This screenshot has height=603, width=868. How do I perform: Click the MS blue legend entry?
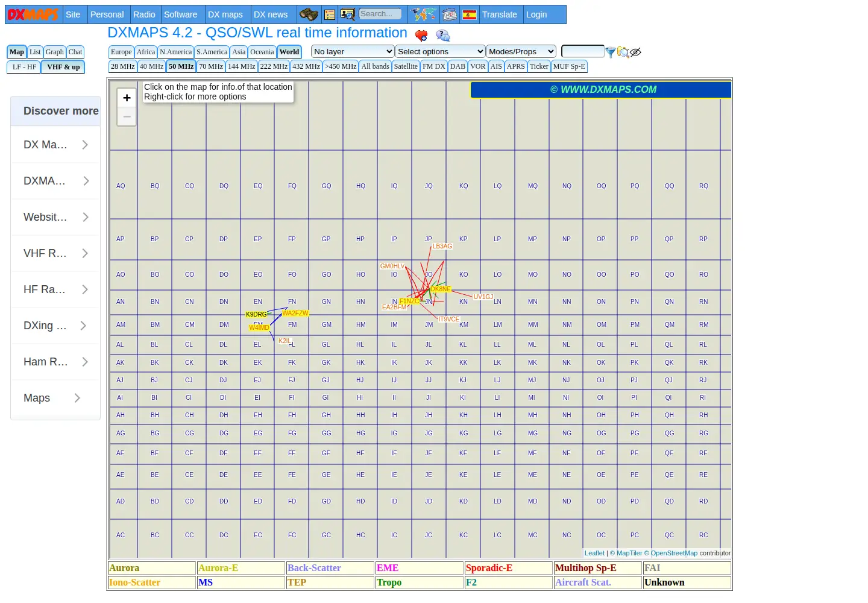pos(241,582)
